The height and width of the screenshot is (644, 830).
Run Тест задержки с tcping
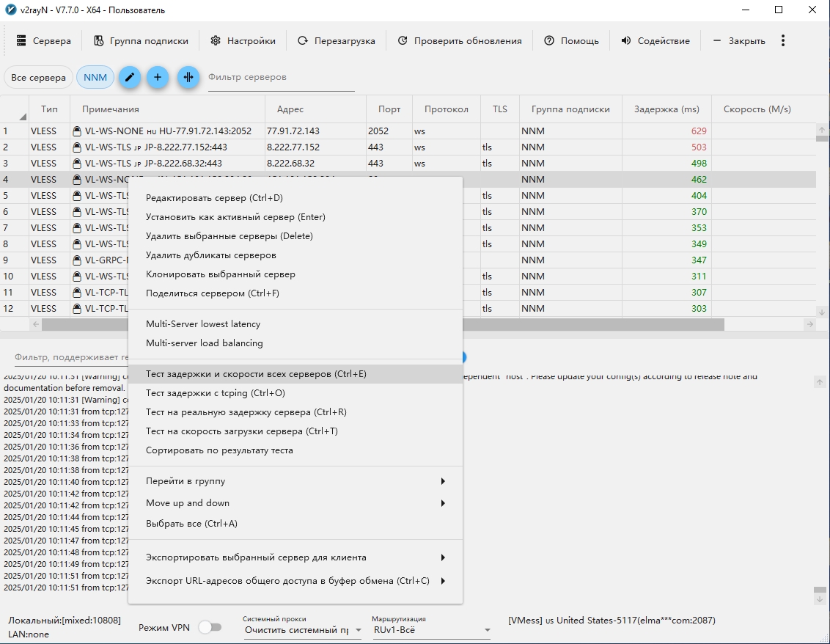click(x=295, y=393)
